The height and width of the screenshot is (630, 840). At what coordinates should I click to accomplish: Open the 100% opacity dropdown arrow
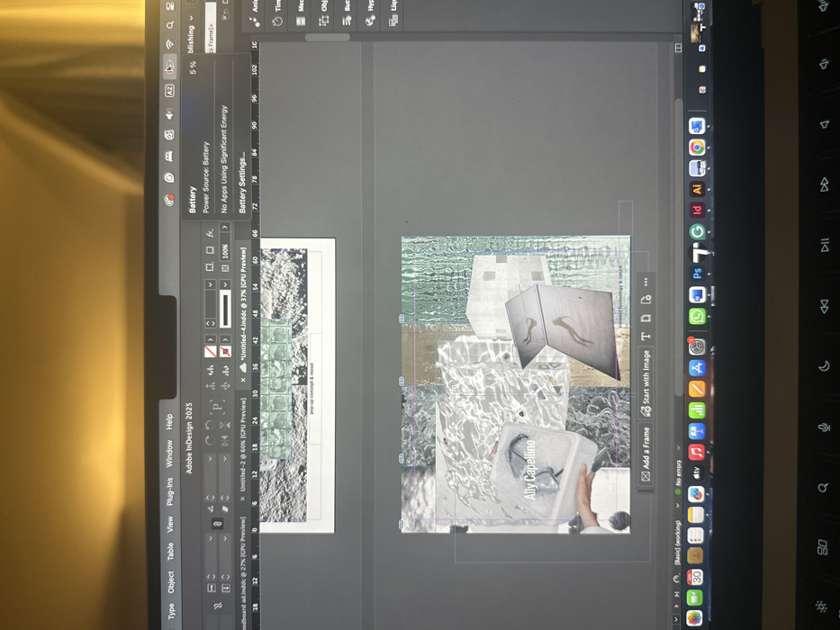(226, 228)
